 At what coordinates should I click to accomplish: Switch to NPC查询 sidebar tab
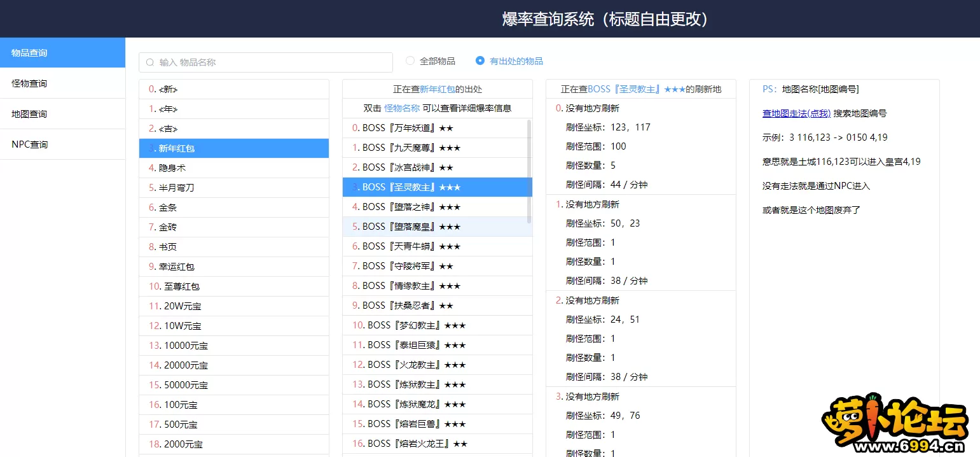coord(62,144)
